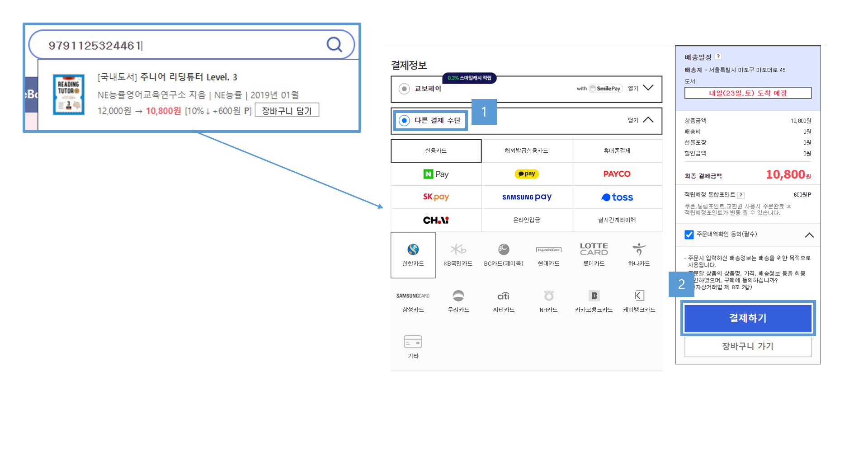Choose the Kakao Pay logo
The image size is (868, 470).
click(x=527, y=174)
